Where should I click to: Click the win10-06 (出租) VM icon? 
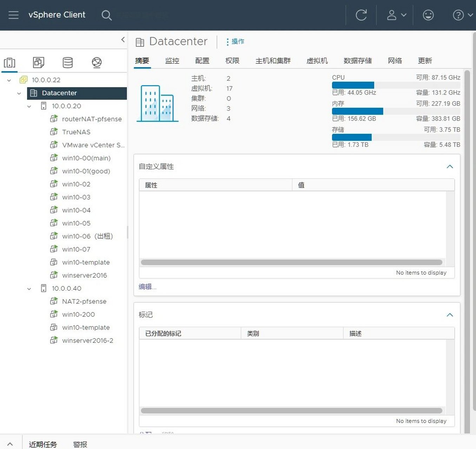pos(54,235)
